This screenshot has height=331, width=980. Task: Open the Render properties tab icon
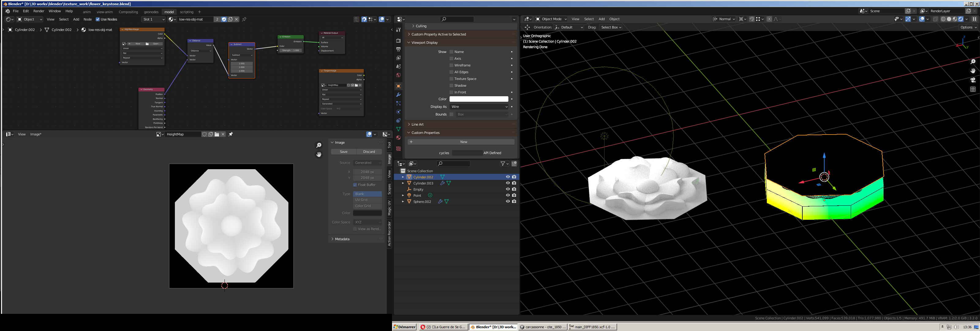398,40
